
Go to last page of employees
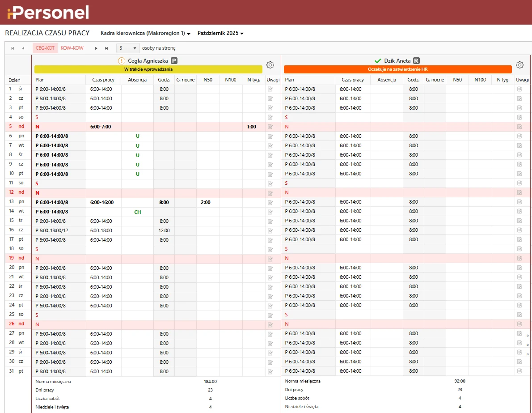[106, 48]
